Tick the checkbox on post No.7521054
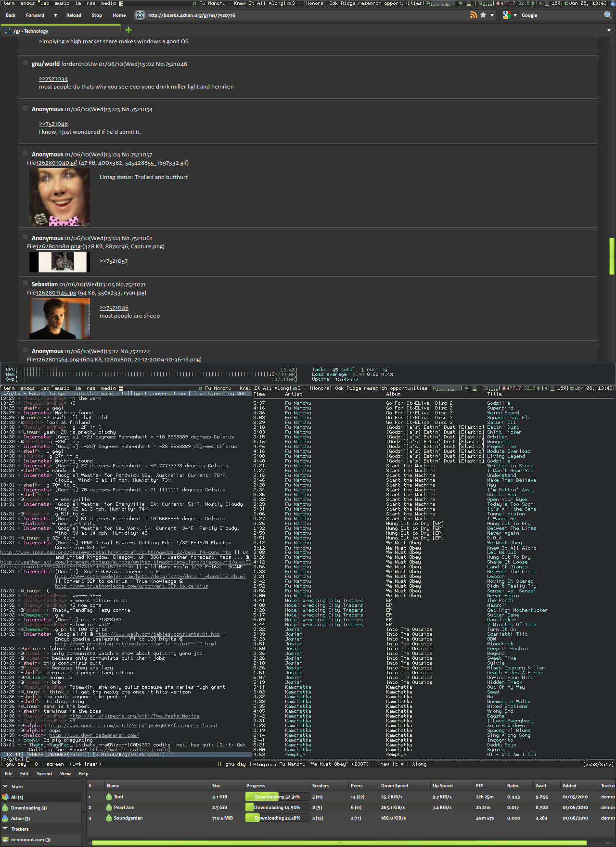This screenshot has width=616, height=847. click(x=25, y=108)
